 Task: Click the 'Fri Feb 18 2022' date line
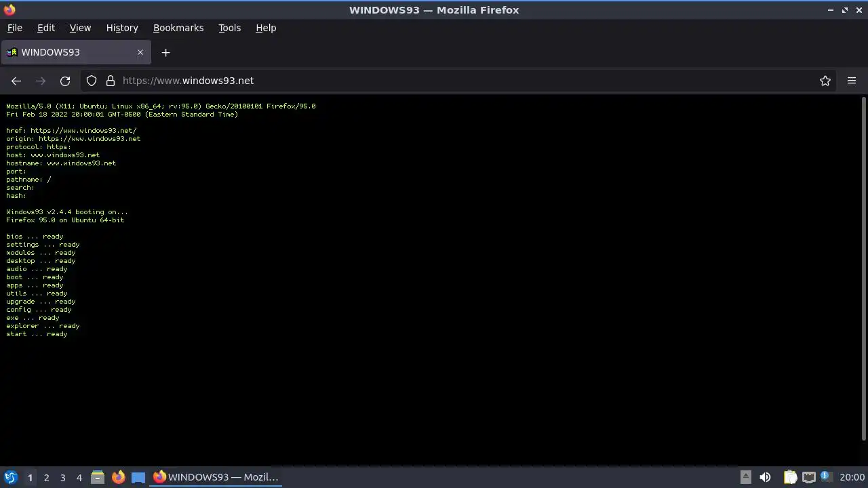coord(122,115)
